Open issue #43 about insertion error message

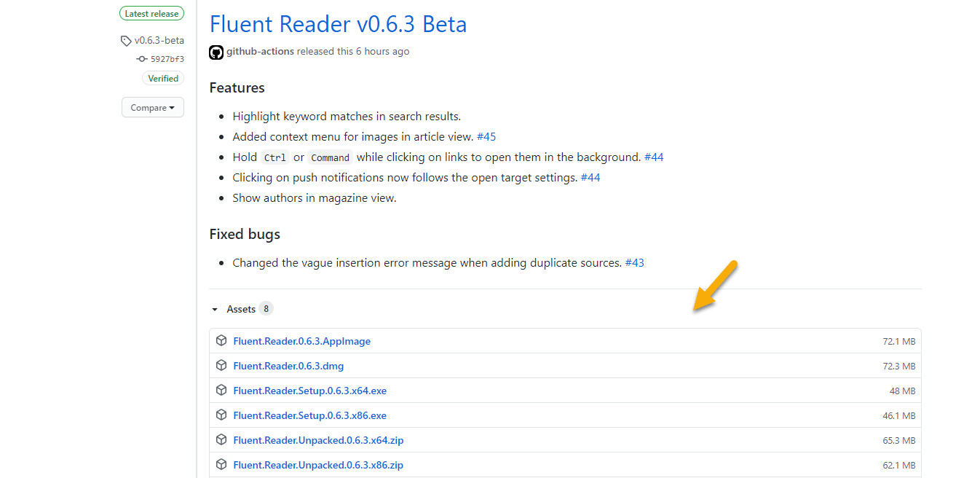coord(634,262)
